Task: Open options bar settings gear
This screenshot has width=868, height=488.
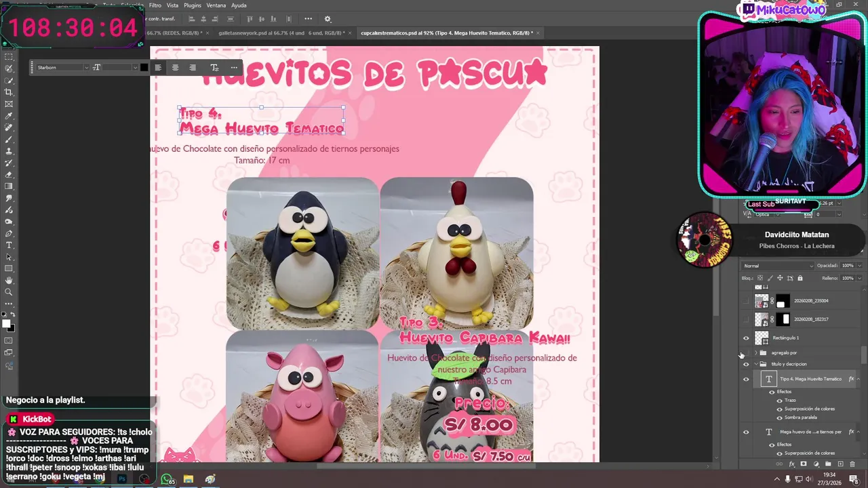Action: point(328,19)
